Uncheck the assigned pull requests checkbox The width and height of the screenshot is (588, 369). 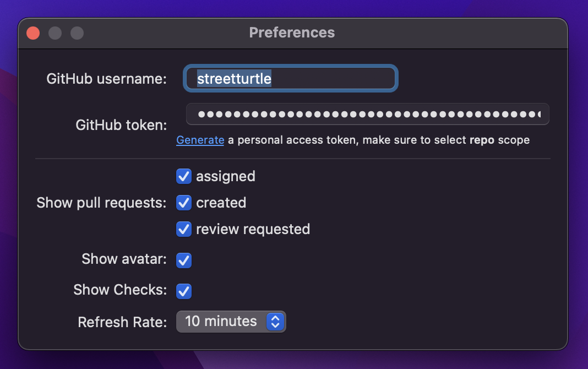point(184,176)
